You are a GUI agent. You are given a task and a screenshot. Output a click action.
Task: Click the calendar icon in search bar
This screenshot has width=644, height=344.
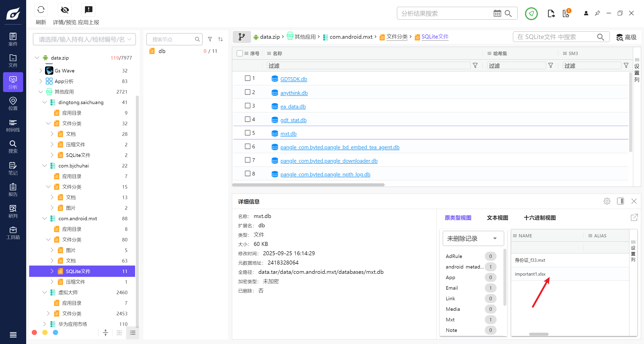coord(497,13)
